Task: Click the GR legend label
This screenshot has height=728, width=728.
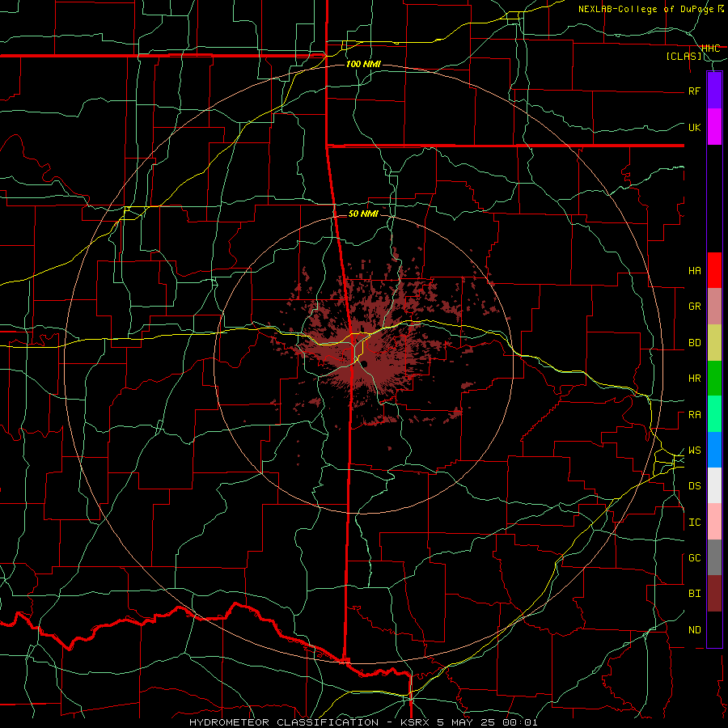Action: pyautogui.click(x=694, y=307)
